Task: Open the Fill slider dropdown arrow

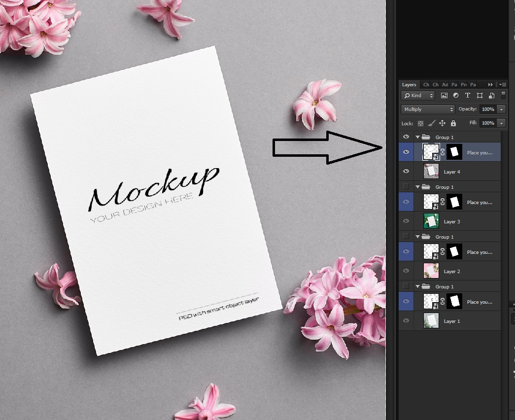Action: point(502,123)
